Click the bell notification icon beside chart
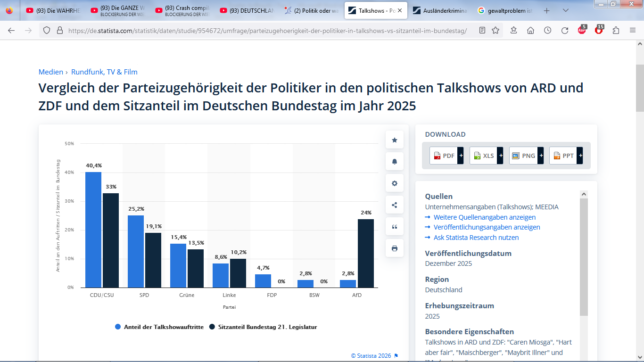This screenshot has width=644, height=362. 395,162
